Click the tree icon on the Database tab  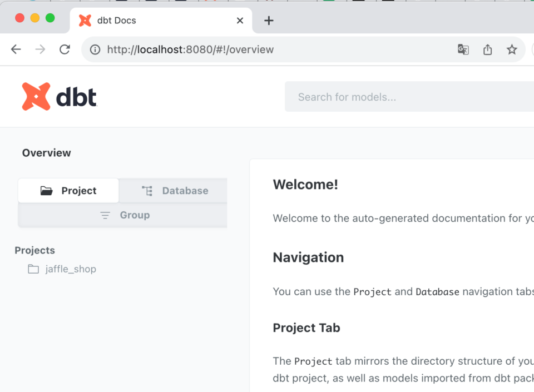coord(146,190)
